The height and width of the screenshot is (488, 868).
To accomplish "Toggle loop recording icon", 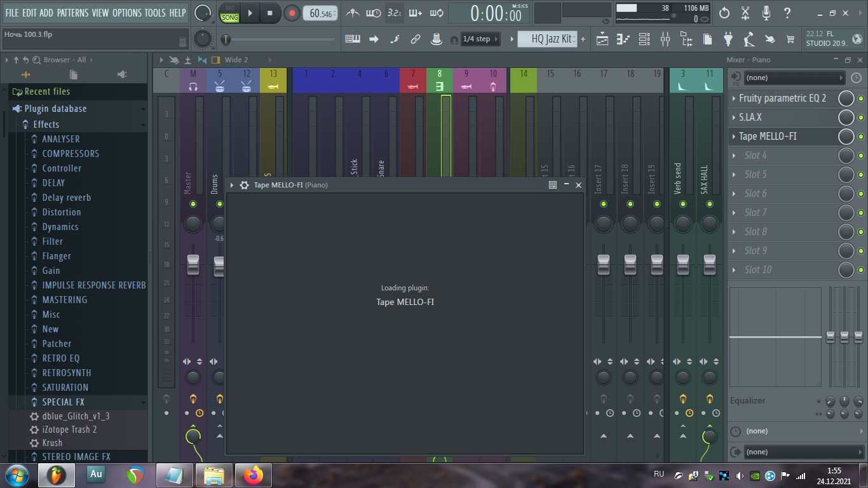I will [437, 13].
